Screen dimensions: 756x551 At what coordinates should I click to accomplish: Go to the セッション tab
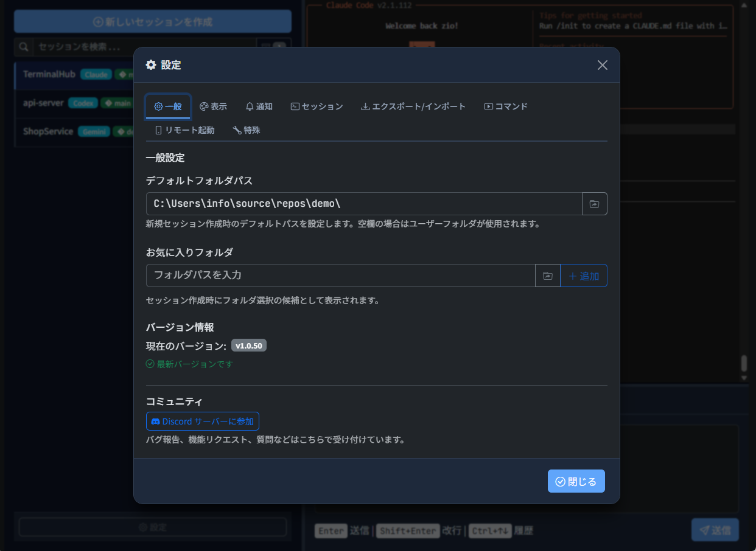click(317, 106)
